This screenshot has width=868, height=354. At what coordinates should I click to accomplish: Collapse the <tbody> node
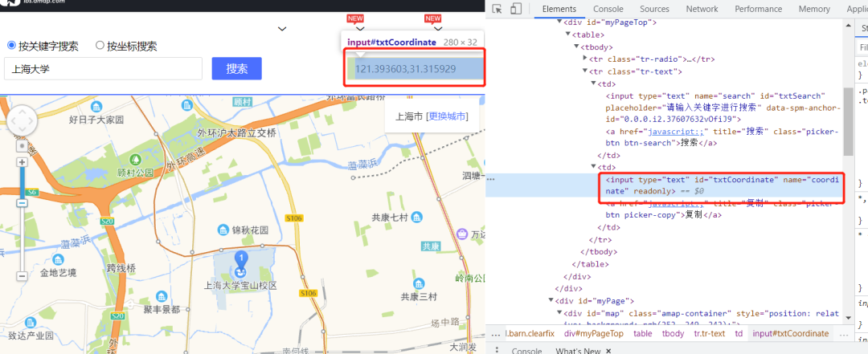click(577, 47)
